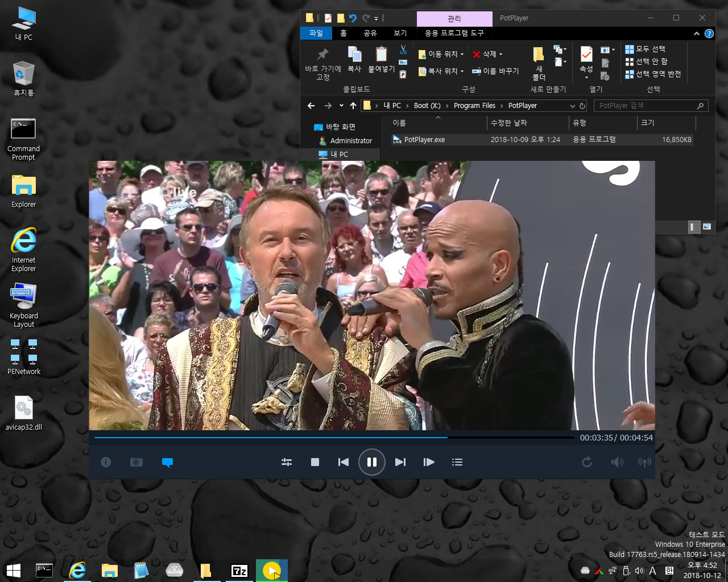Viewport: 728px width, 582px height.
Task: Stop the video playback
Action: (x=315, y=462)
